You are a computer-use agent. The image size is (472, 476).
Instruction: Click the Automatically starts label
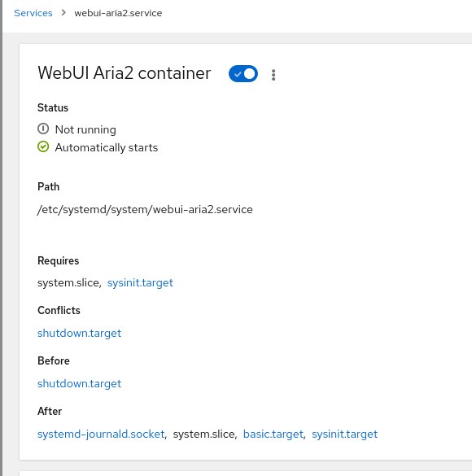107,147
